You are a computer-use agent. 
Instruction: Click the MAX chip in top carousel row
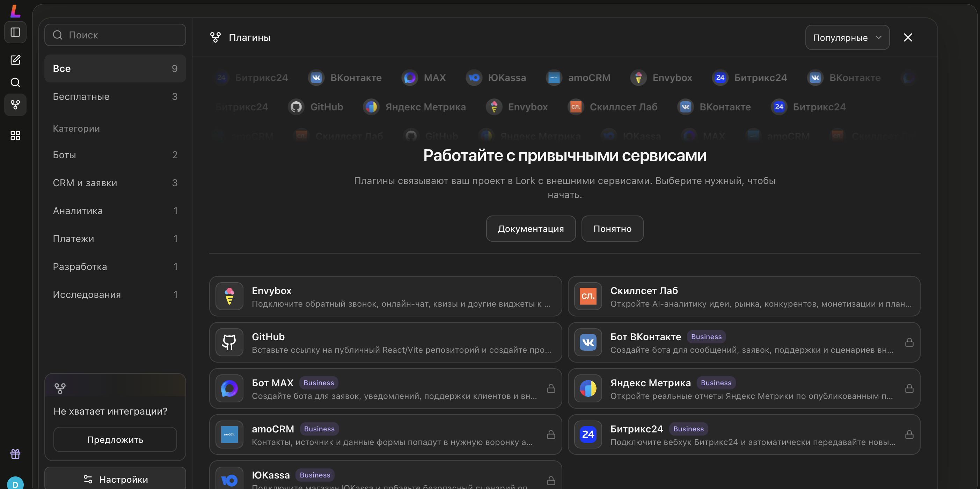point(424,78)
